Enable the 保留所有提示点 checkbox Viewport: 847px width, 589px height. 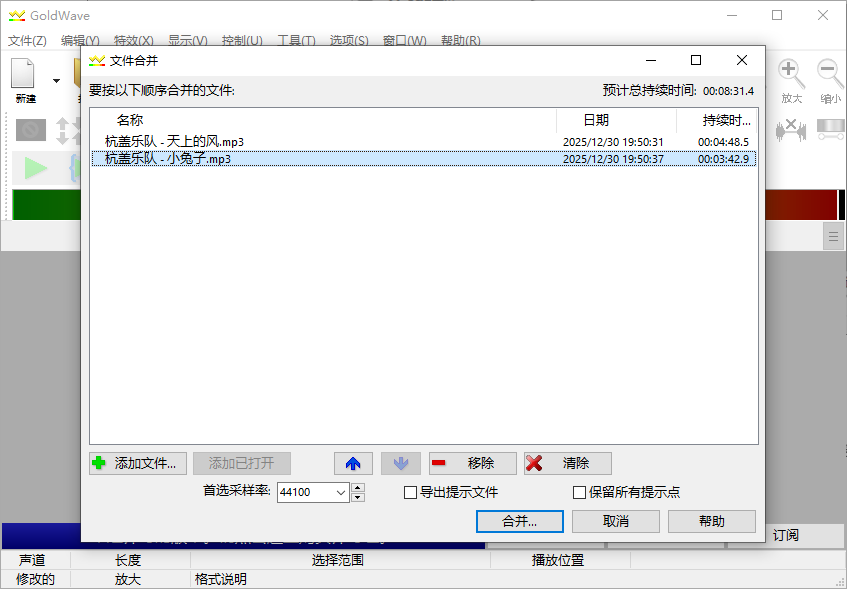pyautogui.click(x=578, y=492)
